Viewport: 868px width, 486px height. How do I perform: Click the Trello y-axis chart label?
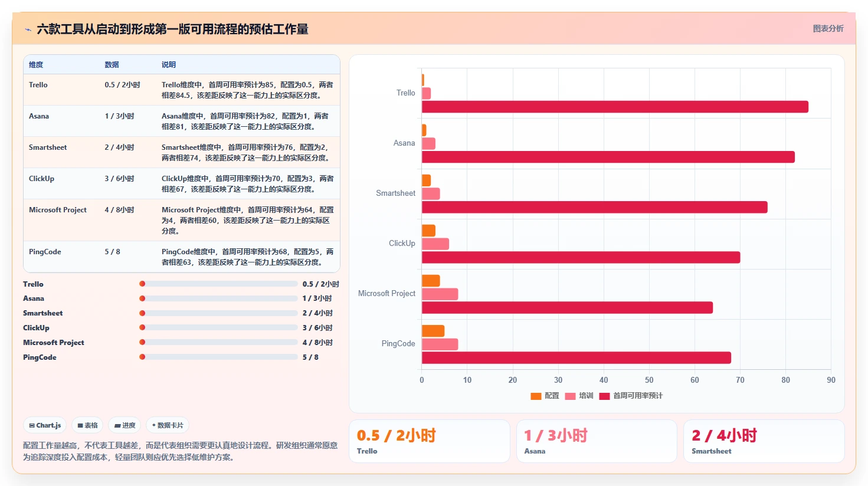[406, 93]
